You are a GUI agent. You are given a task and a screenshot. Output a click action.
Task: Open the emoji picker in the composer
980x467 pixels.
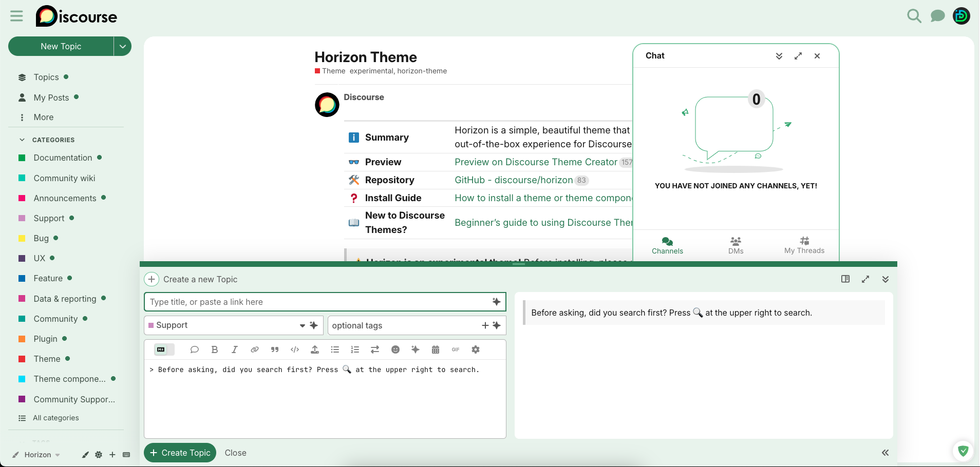[395, 349]
